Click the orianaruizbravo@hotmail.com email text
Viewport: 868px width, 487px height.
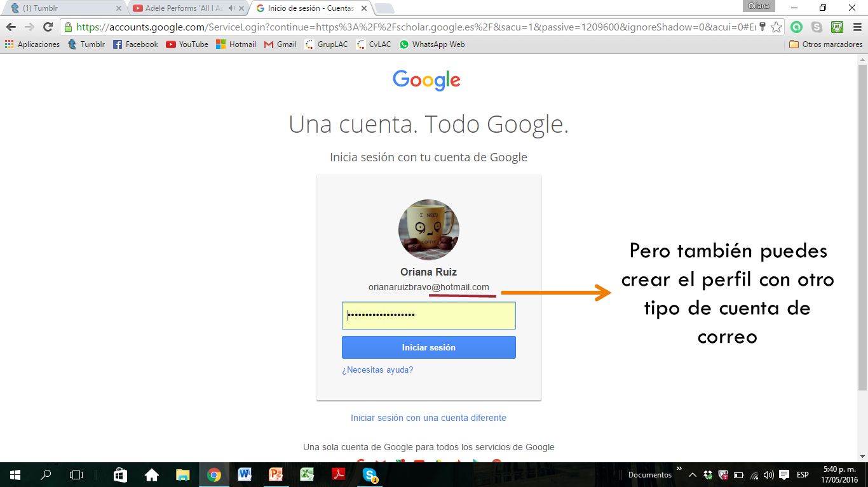tap(429, 287)
